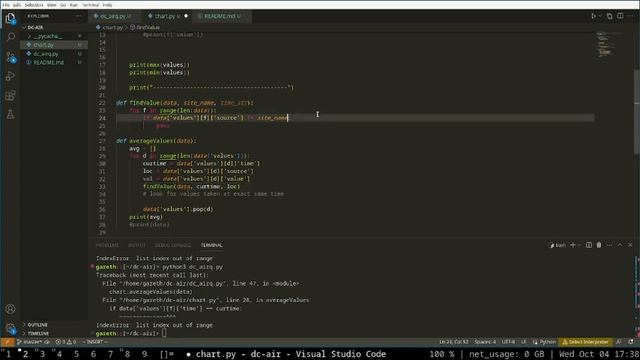Open the Search view icon
This screenshot has width=640, height=360.
[x=10, y=38]
